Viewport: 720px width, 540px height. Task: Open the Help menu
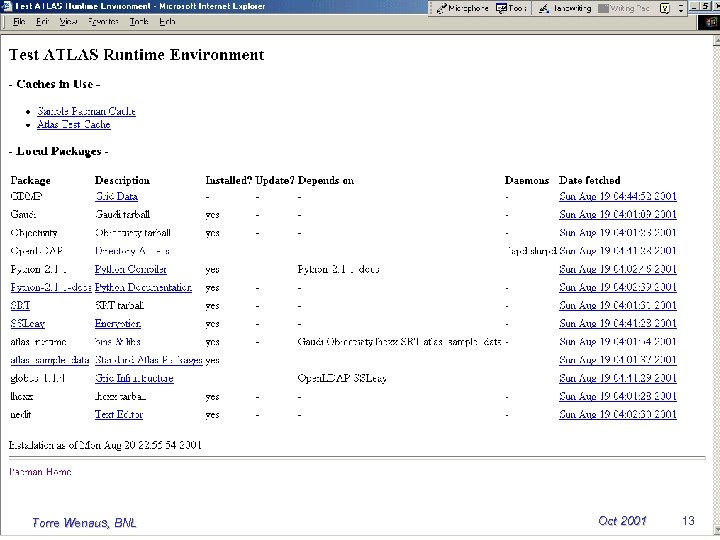[167, 22]
